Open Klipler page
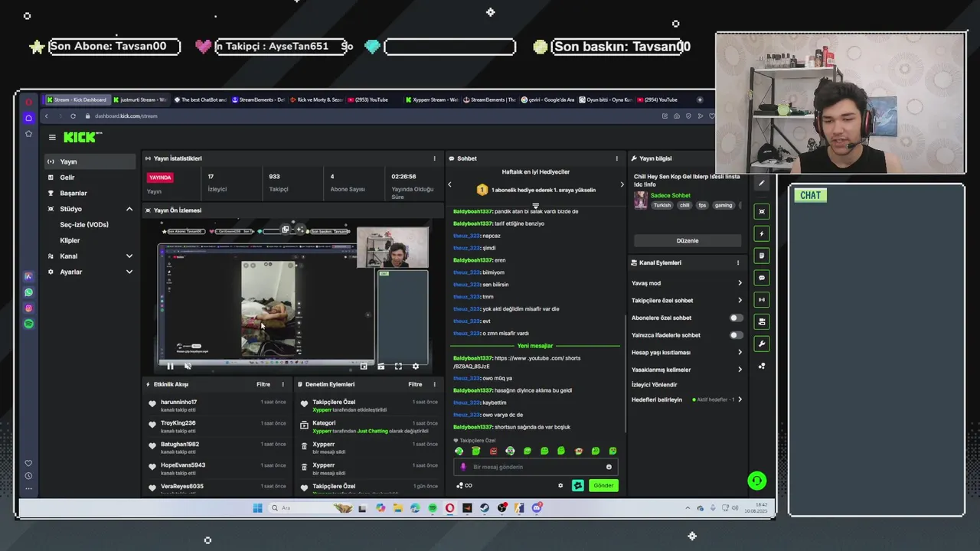Viewport: 980px width, 551px height. (x=70, y=240)
